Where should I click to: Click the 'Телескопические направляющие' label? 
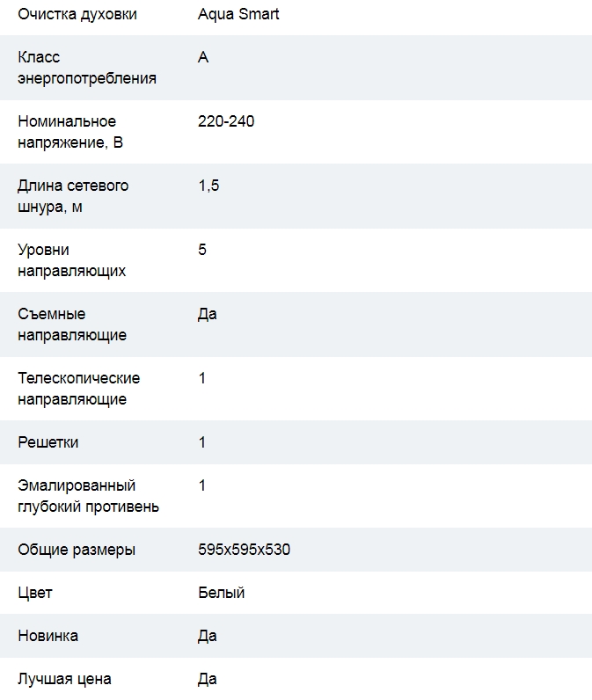coord(79,389)
